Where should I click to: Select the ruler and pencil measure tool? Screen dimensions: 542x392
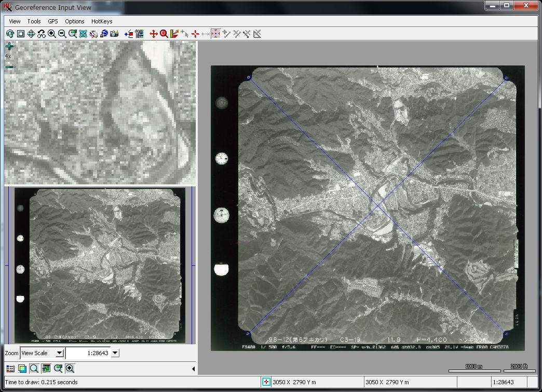pos(174,34)
